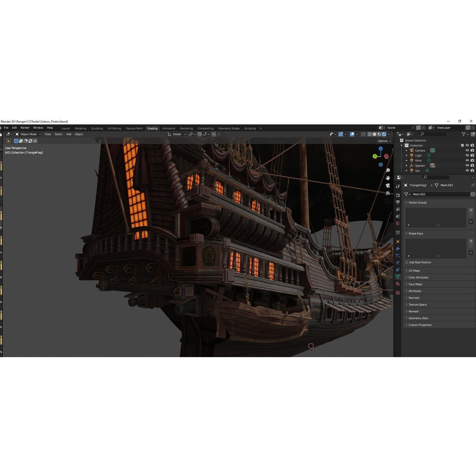The width and height of the screenshot is (476, 476).
Task: Switch viewport to wireframe shading mode
Action: tap(369, 134)
